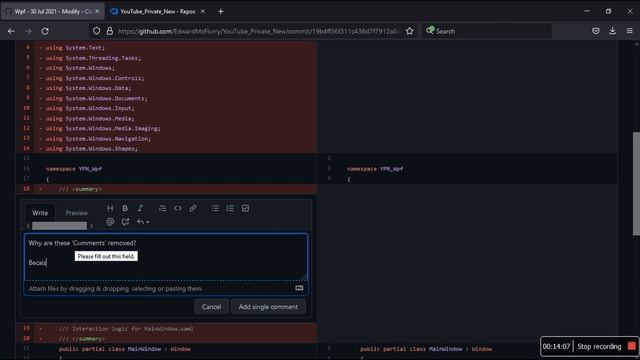Open the Pocket save icon
This screenshot has width=640, height=360.
tap(596, 31)
